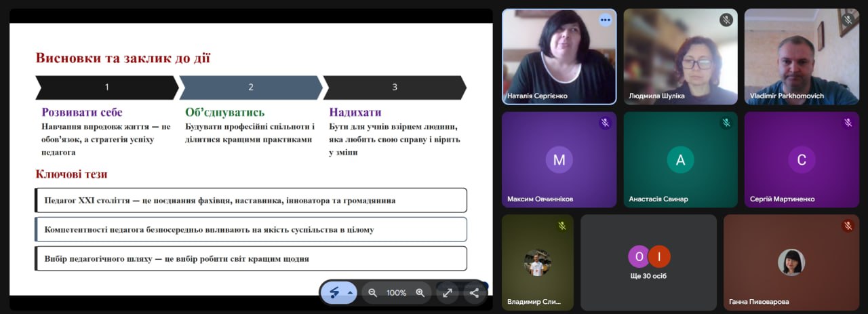Click slide step 3 arrow header
The height and width of the screenshot is (314, 868).
click(394, 87)
